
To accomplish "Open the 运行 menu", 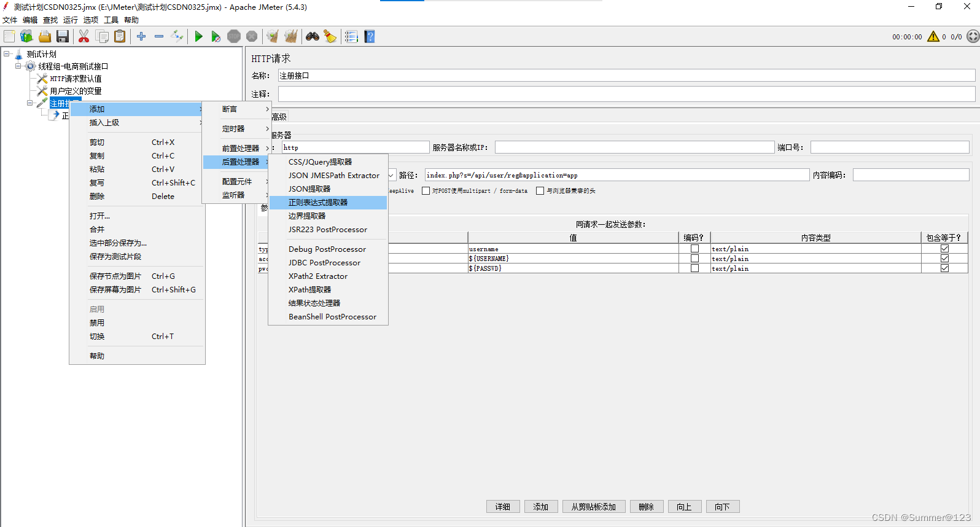I will (x=71, y=20).
